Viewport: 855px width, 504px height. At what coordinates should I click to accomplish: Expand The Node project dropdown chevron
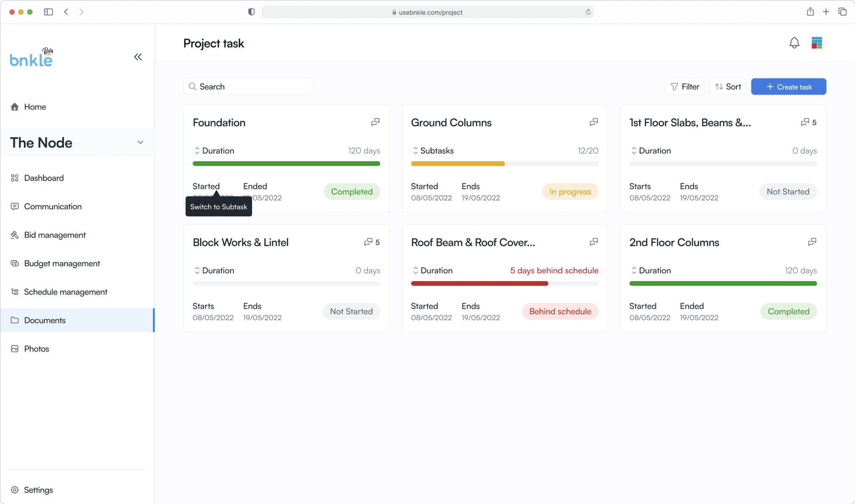[140, 142]
